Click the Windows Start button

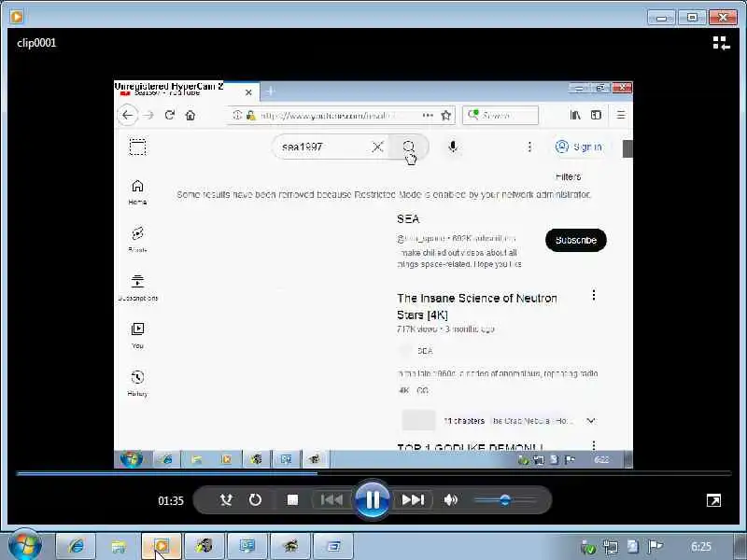click(25, 545)
